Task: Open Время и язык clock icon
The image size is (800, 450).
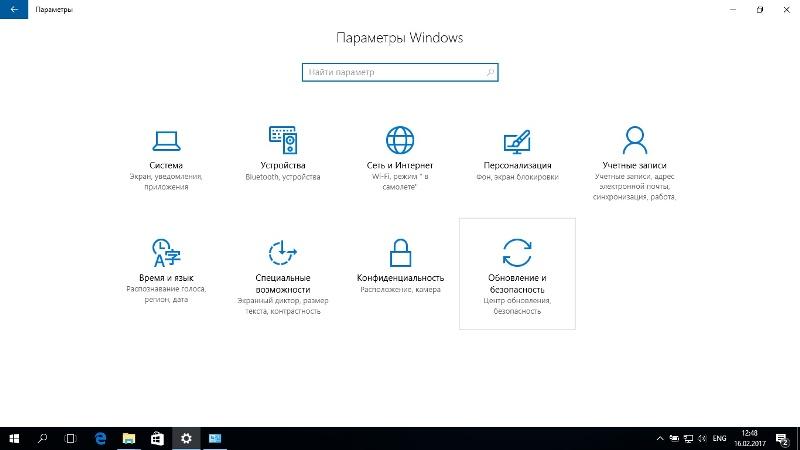Action: click(x=166, y=253)
